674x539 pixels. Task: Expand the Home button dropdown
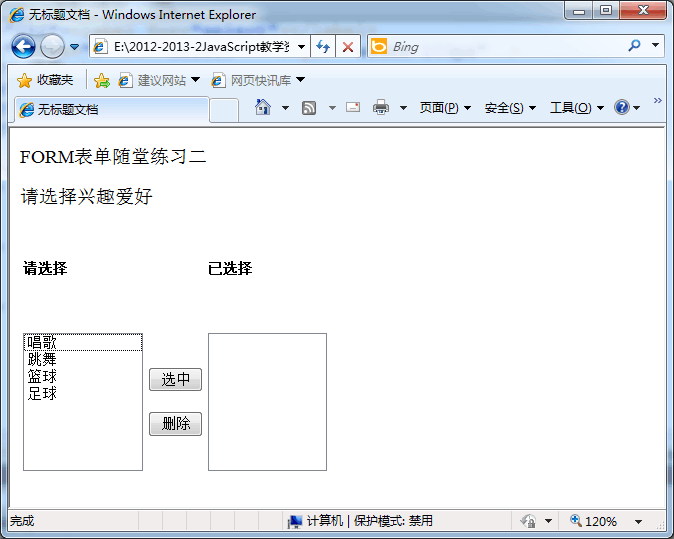(x=285, y=108)
